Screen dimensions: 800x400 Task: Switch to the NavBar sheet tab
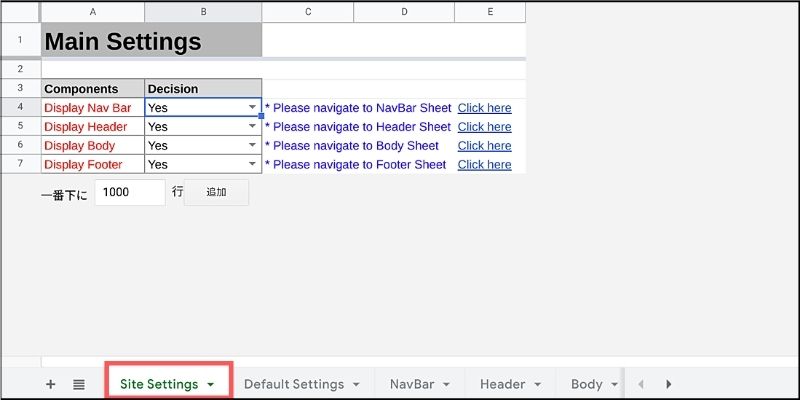pyautogui.click(x=412, y=384)
